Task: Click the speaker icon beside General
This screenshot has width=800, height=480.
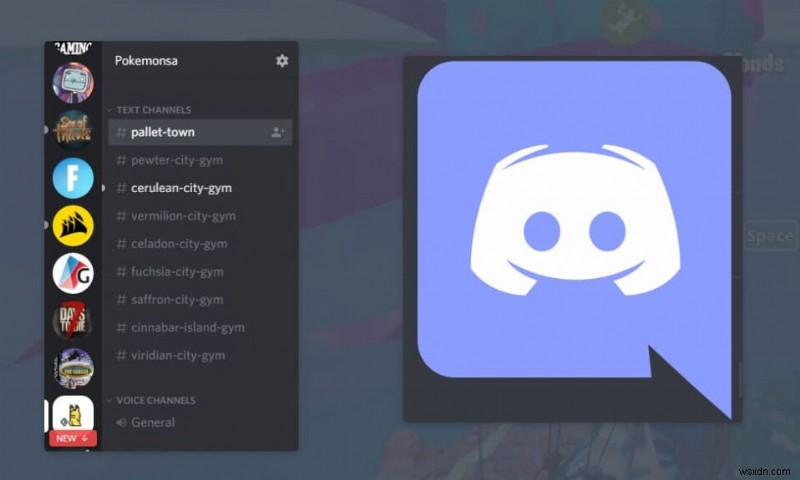Action: [121, 422]
